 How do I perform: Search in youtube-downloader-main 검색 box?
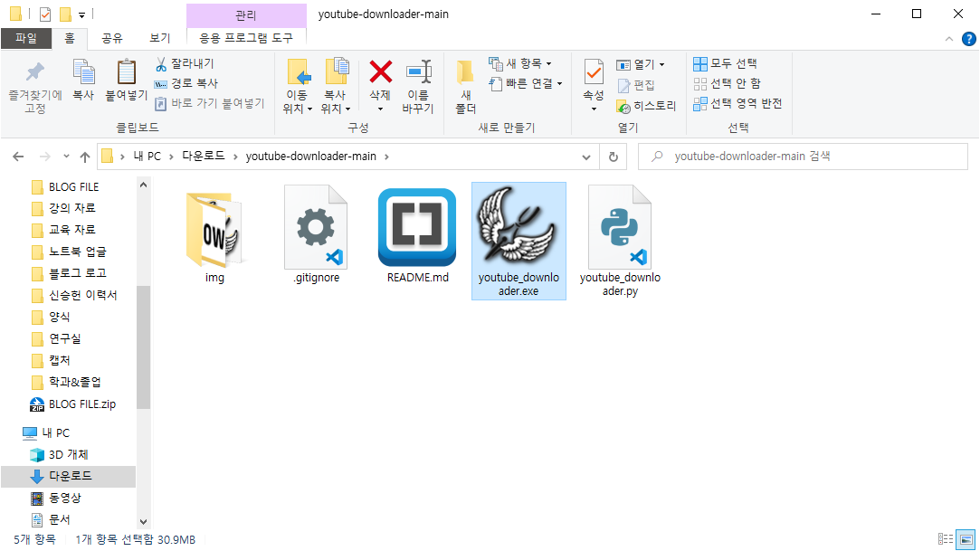(x=803, y=157)
